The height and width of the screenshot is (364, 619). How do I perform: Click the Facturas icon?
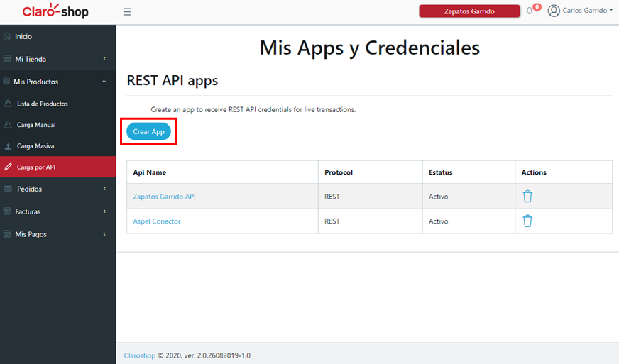click(7, 211)
